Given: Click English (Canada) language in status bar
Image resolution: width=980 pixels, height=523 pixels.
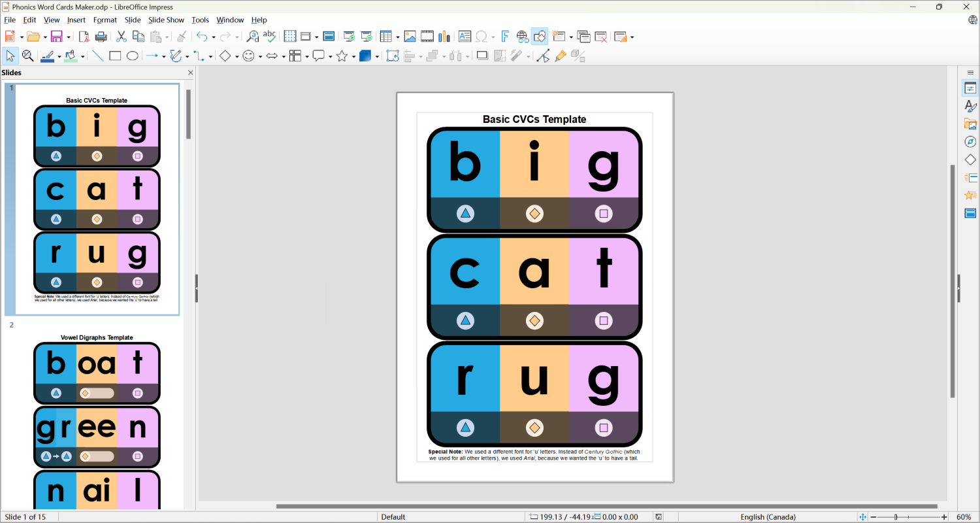Looking at the screenshot, I should click(768, 517).
